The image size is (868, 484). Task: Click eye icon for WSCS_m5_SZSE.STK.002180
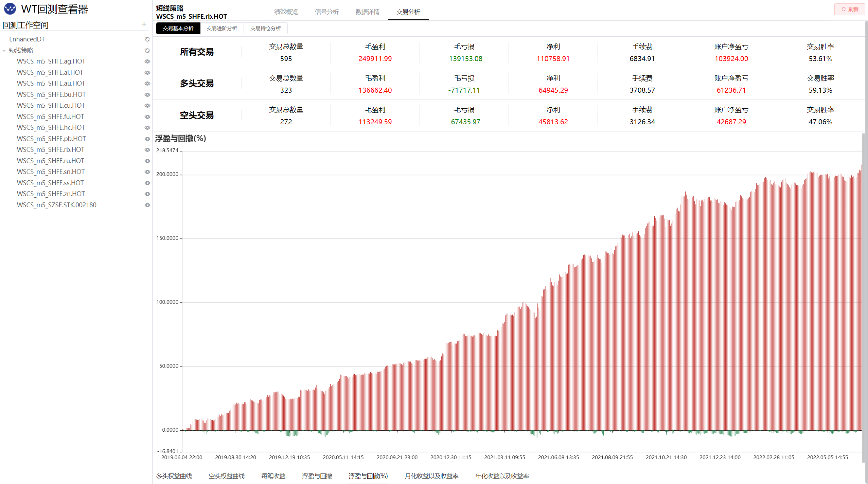[x=147, y=205]
